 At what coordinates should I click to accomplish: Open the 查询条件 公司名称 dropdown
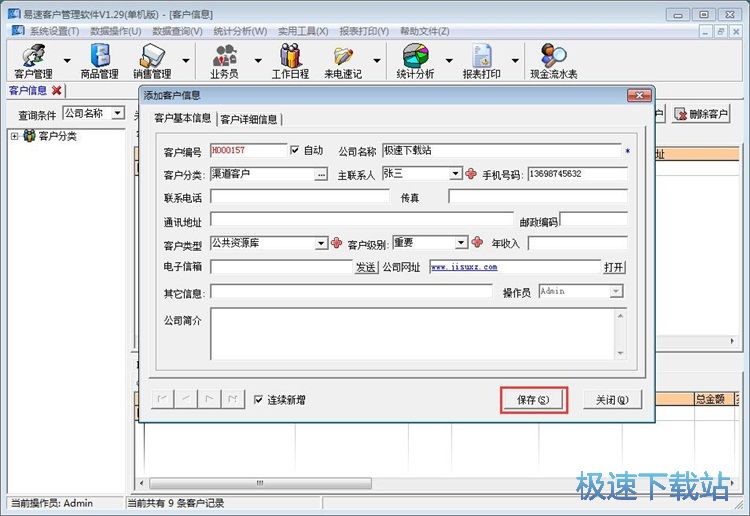click(x=118, y=113)
